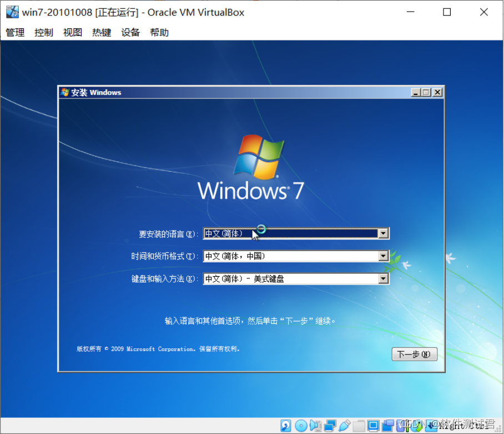The image size is (504, 434).
Task: Expand the 时间和货币格式 dropdown arrow
Action: pos(383,256)
